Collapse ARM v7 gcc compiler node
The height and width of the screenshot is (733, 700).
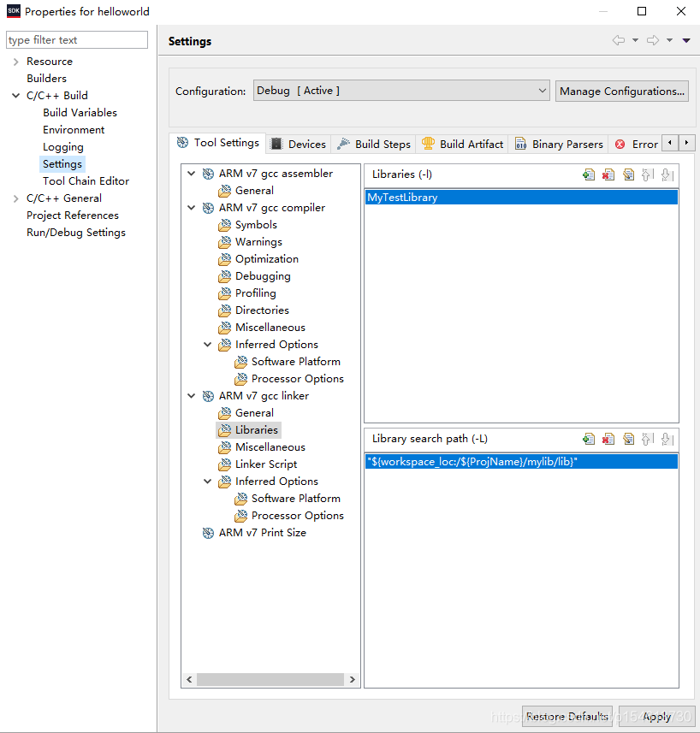[x=191, y=208]
